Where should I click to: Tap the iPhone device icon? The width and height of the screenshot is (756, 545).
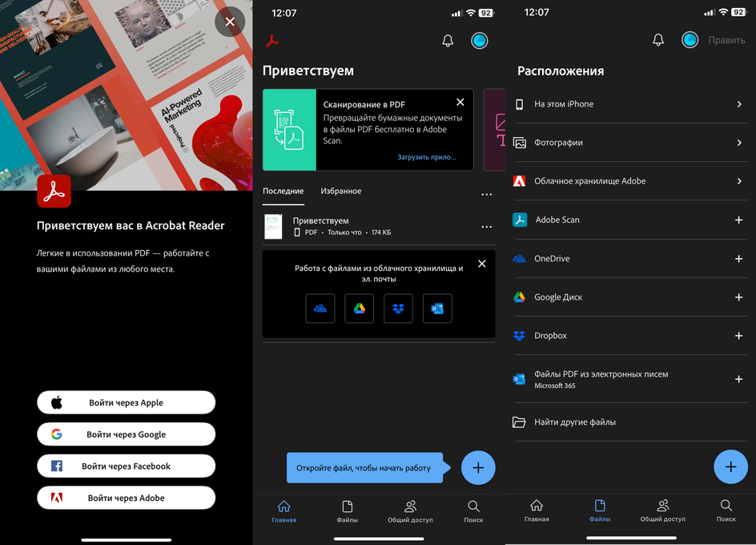coord(519,104)
